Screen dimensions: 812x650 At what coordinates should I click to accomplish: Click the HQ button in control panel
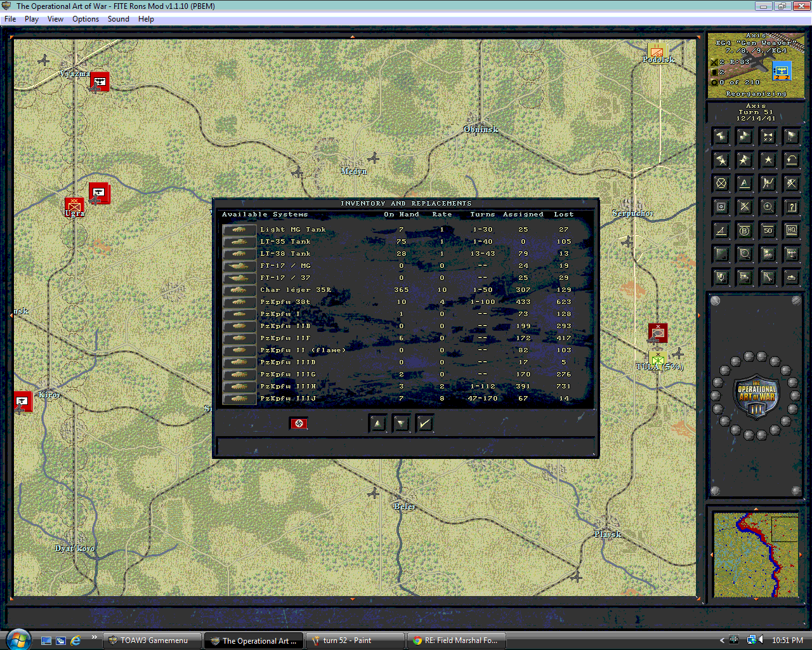coord(792,230)
